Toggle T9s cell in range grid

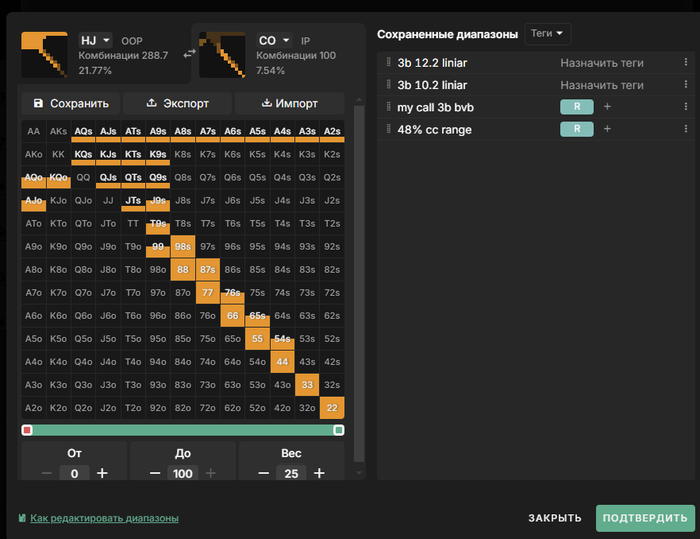[158, 223]
